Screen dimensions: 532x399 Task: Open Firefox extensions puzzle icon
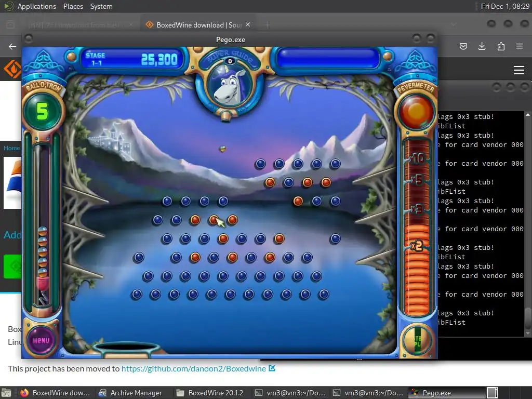pos(501,46)
